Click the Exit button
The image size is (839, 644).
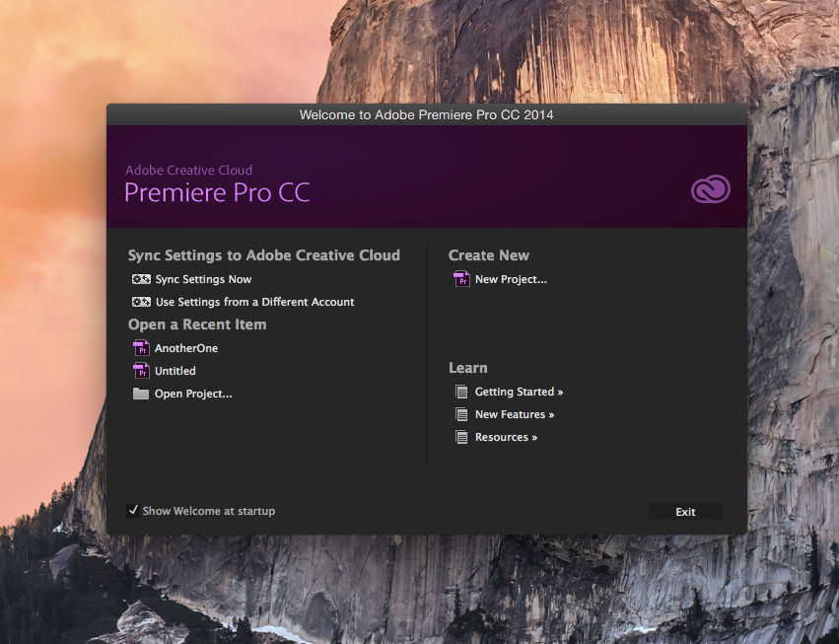[x=685, y=512]
